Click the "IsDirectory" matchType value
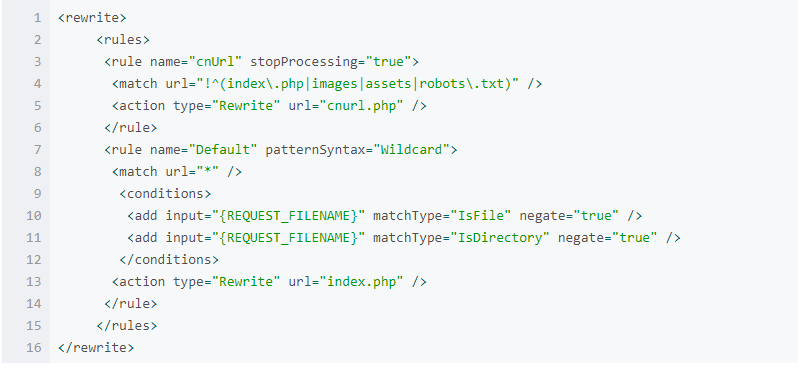The width and height of the screenshot is (798, 380). (x=500, y=238)
